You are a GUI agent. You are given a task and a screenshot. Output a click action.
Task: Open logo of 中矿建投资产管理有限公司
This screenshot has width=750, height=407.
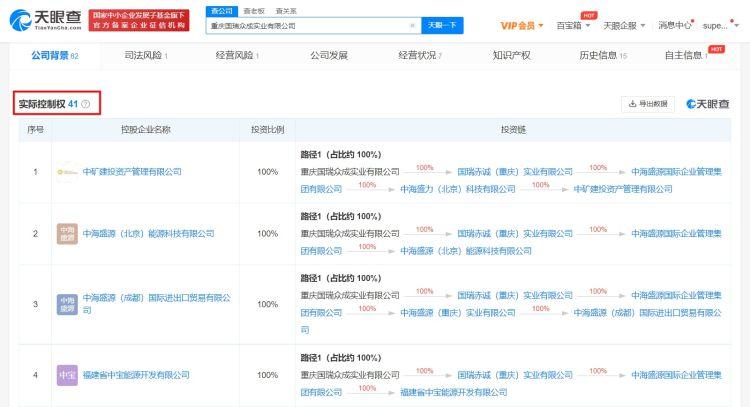tap(67, 172)
